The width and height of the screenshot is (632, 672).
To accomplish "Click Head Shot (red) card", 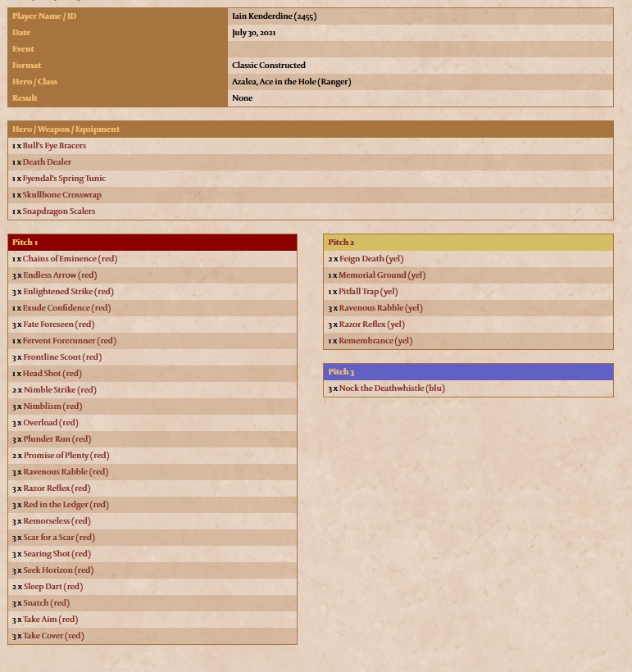I will [52, 373].
